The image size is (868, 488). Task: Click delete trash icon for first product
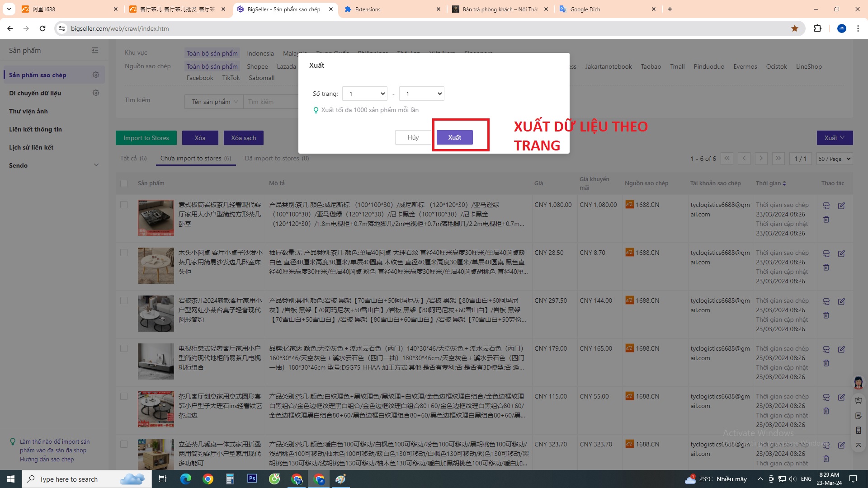pyautogui.click(x=826, y=220)
